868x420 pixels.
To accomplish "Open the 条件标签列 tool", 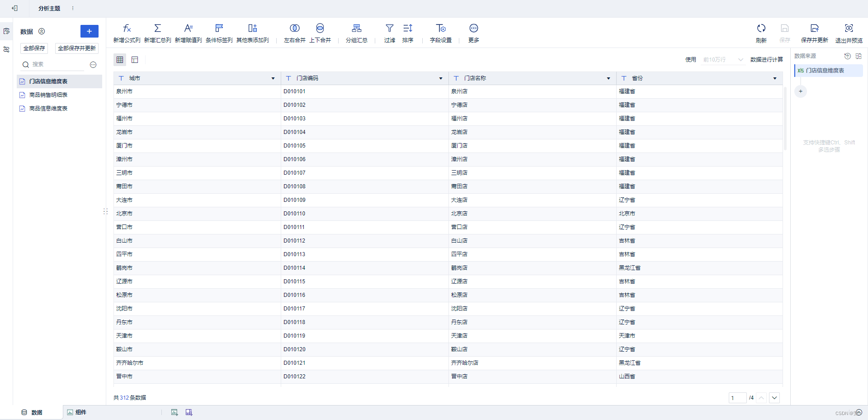I will (219, 33).
